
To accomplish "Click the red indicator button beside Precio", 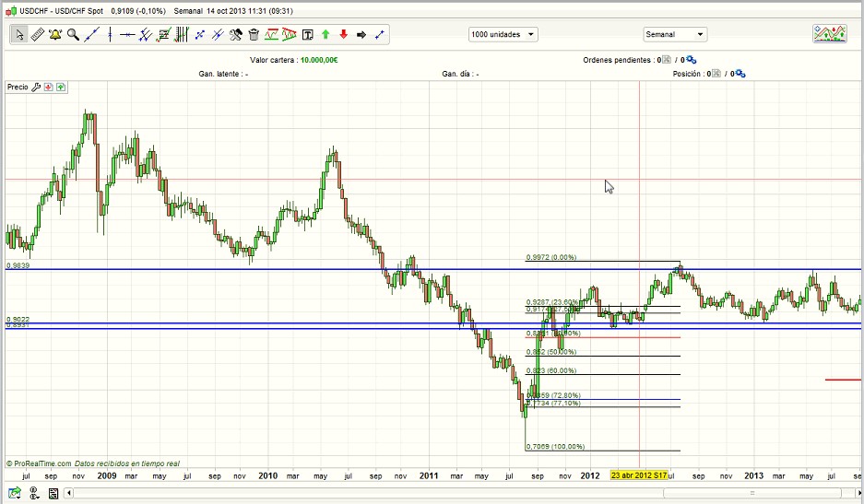I will tap(49, 87).
